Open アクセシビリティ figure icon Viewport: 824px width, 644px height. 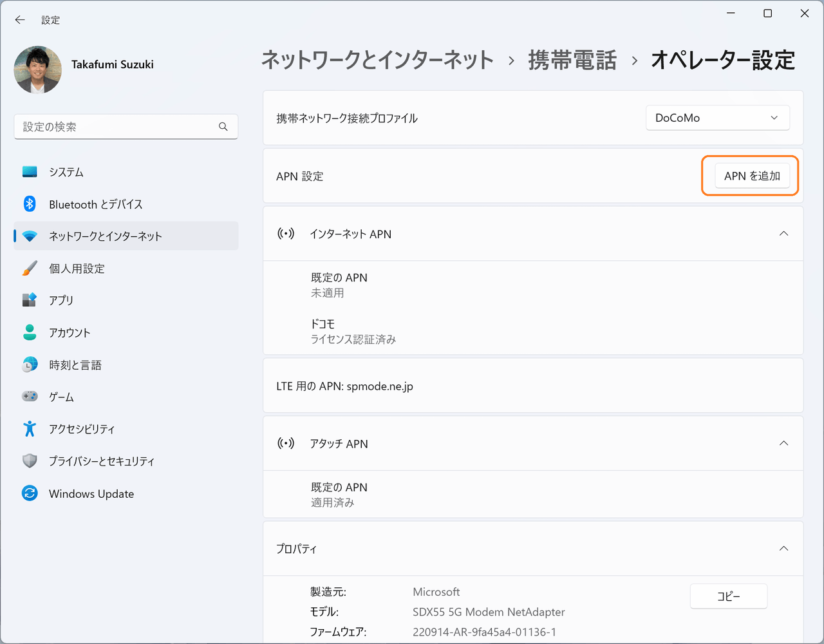[x=30, y=429]
